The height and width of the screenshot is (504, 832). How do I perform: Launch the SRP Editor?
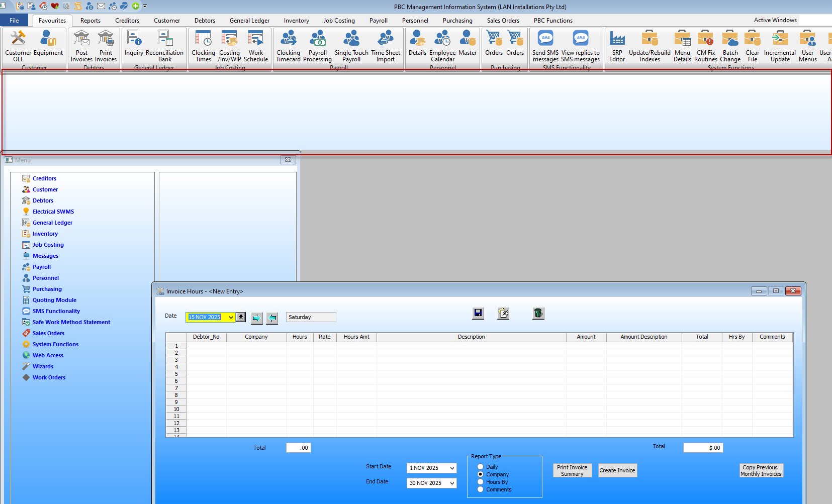[617, 46]
